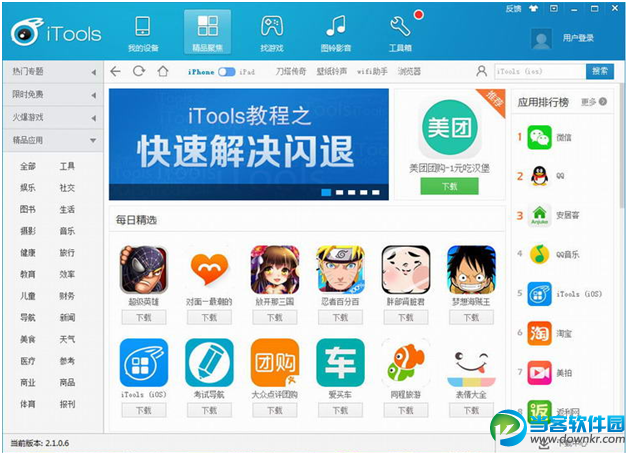This screenshot has width=626, height=453.
Task: Click the user avatar icon
Action: click(541, 39)
